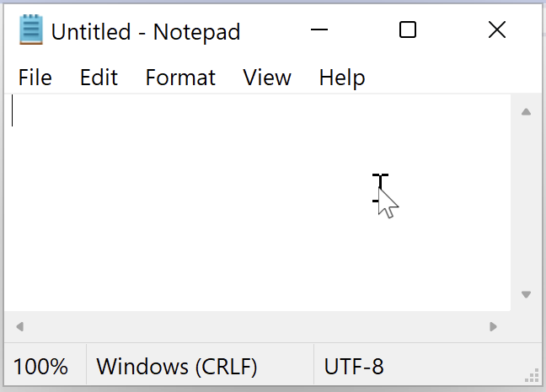The image size is (546, 392).
Task: Click the Notepad app icon in title bar
Action: pyautogui.click(x=31, y=30)
